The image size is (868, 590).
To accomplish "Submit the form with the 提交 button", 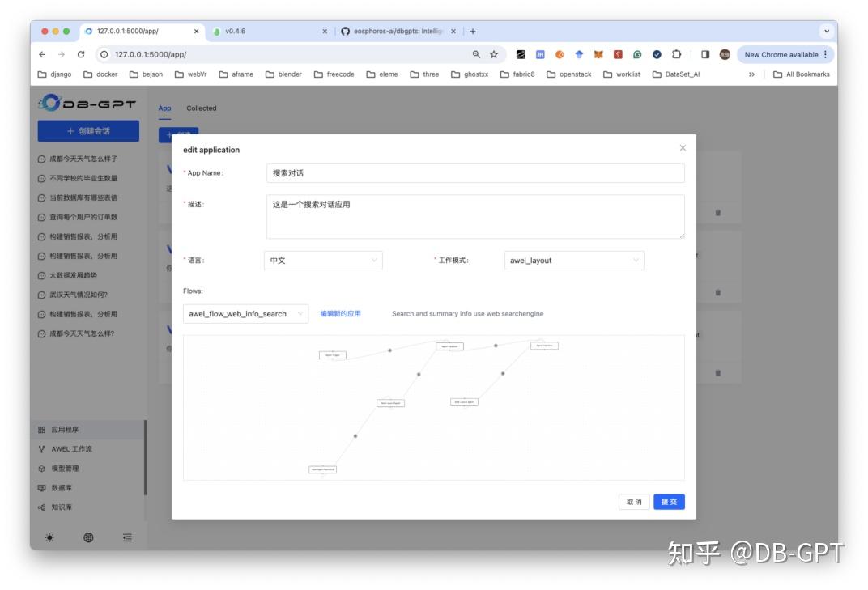I will tap(669, 502).
